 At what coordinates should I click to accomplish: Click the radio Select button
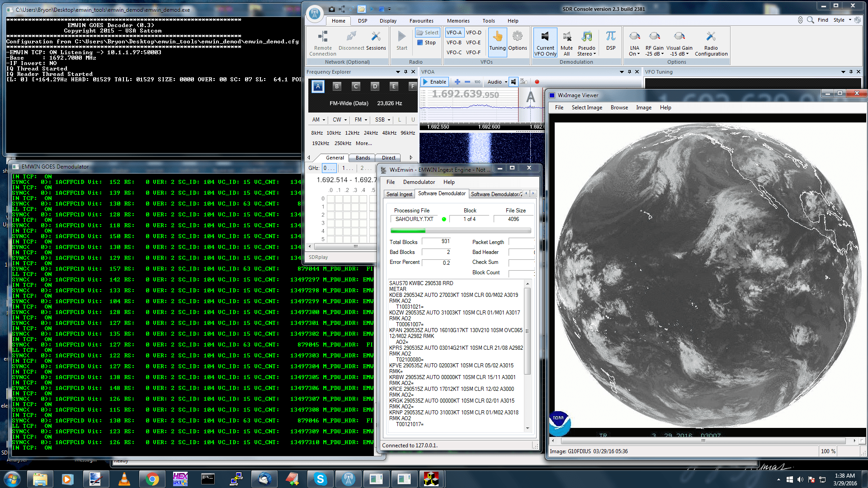pyautogui.click(x=427, y=33)
